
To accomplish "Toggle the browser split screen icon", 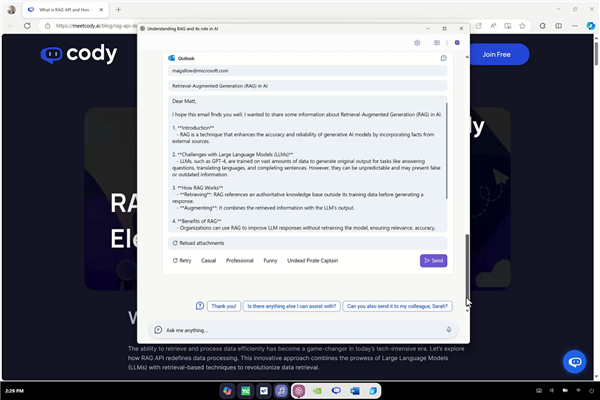I will coord(559,26).
